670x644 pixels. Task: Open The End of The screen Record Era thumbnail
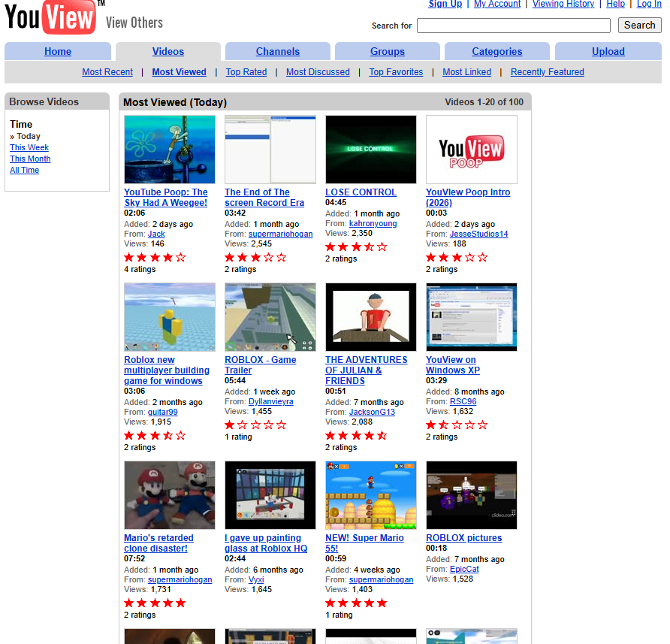[x=270, y=150]
